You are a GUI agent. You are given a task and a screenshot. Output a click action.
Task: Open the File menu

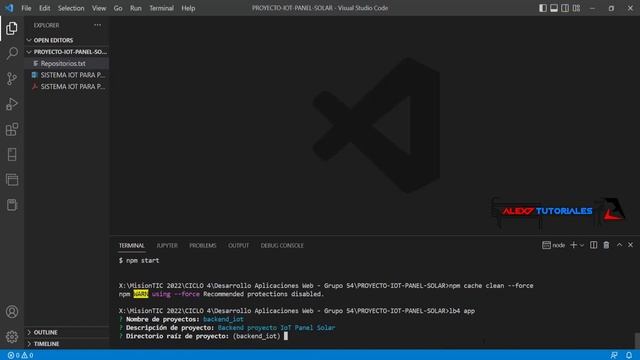26,8
